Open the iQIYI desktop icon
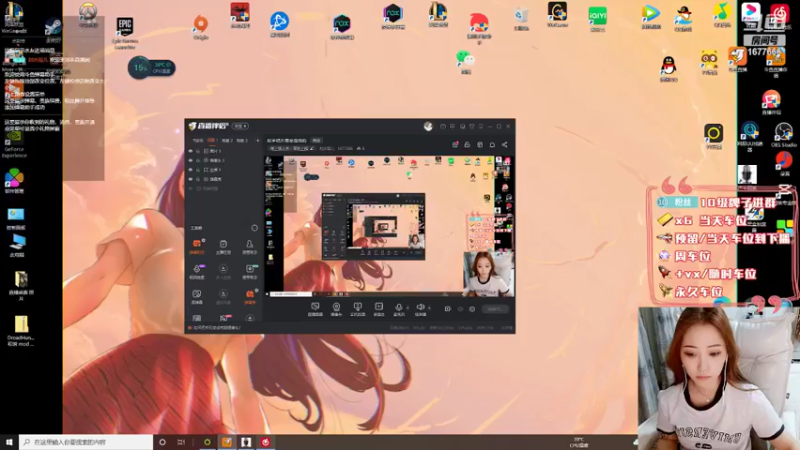The height and width of the screenshot is (450, 800). [597, 19]
